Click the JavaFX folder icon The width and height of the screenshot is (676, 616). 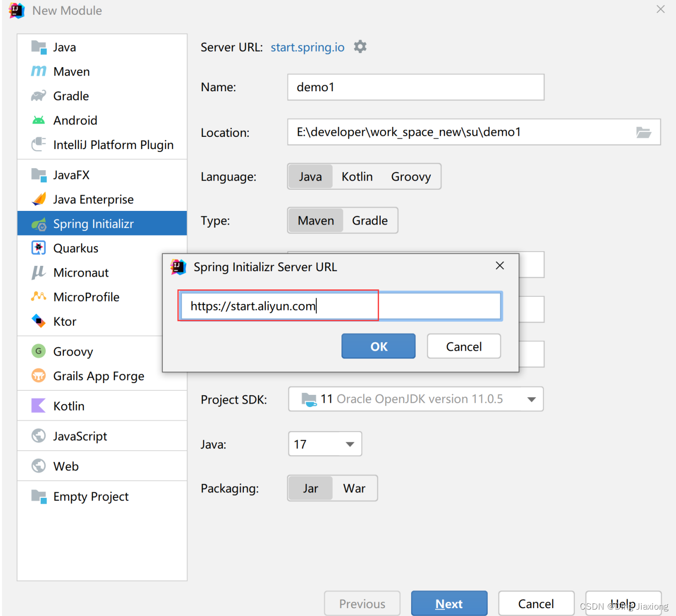tap(39, 175)
